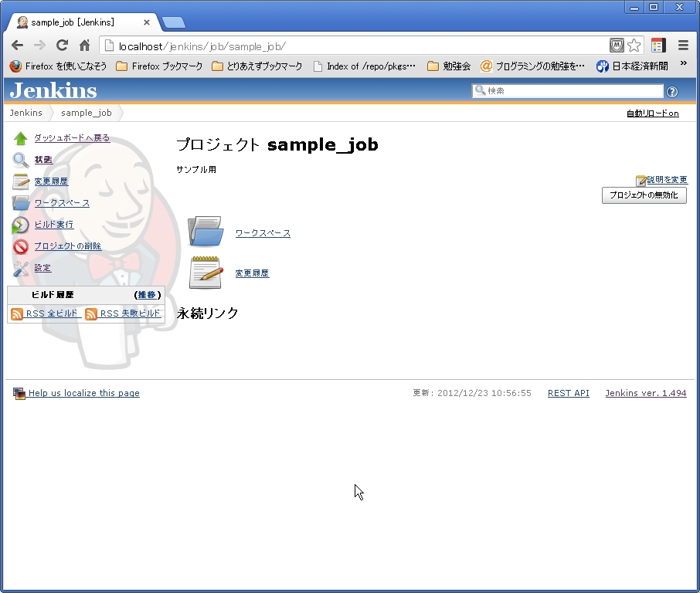Open main 変更履歴 link beside notepad
Screen dimensions: 700x593
tap(252, 273)
